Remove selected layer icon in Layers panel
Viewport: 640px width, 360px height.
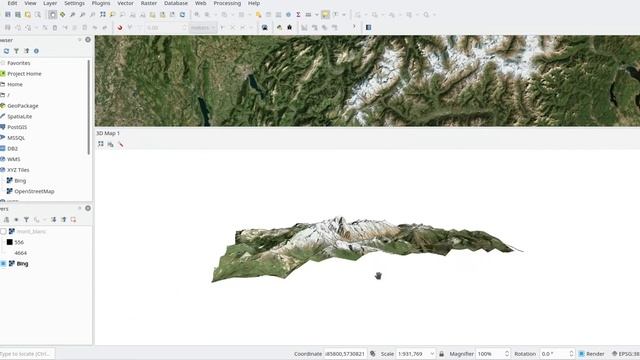pos(73,220)
